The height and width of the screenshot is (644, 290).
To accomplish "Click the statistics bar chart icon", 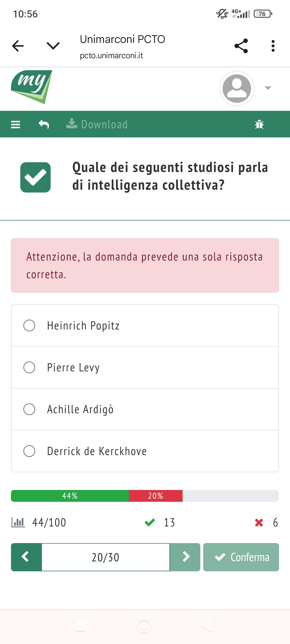I will (x=18, y=522).
